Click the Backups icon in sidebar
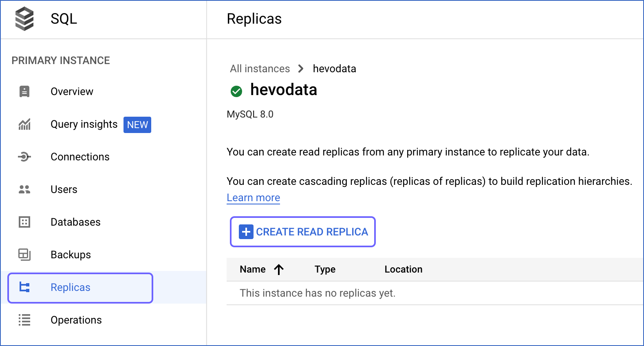Viewport: 644px width, 346px height. pos(24,255)
